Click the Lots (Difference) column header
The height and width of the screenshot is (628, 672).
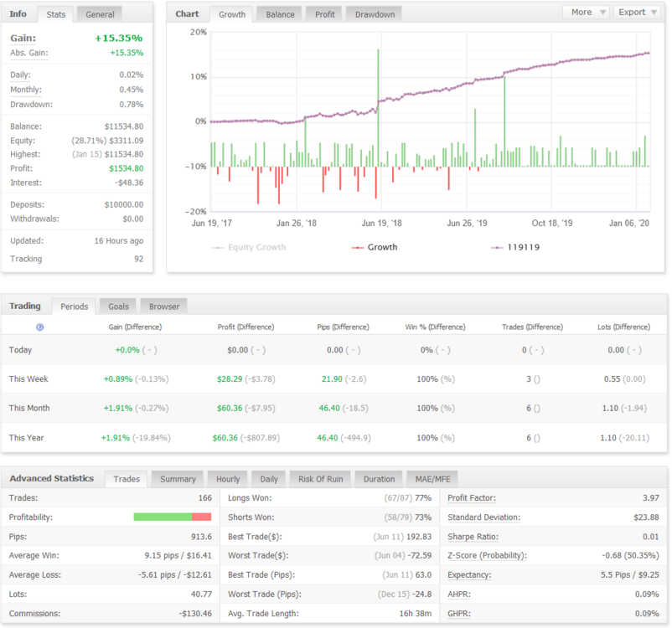(623, 327)
